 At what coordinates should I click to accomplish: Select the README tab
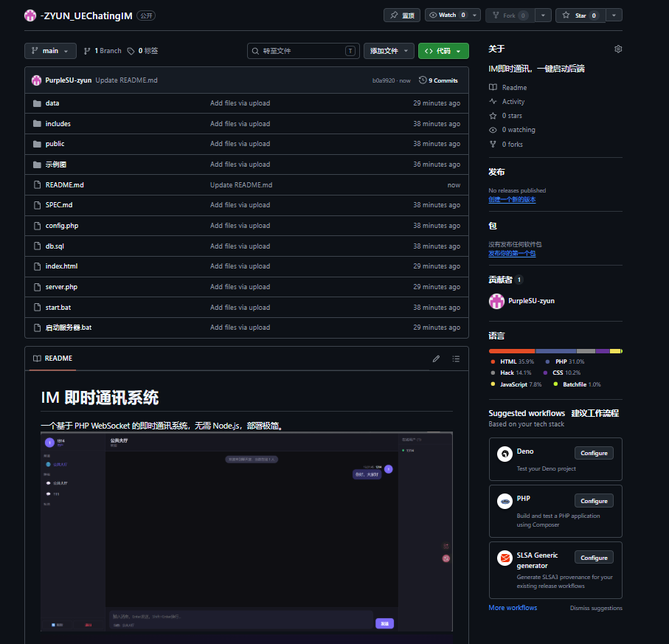52,359
